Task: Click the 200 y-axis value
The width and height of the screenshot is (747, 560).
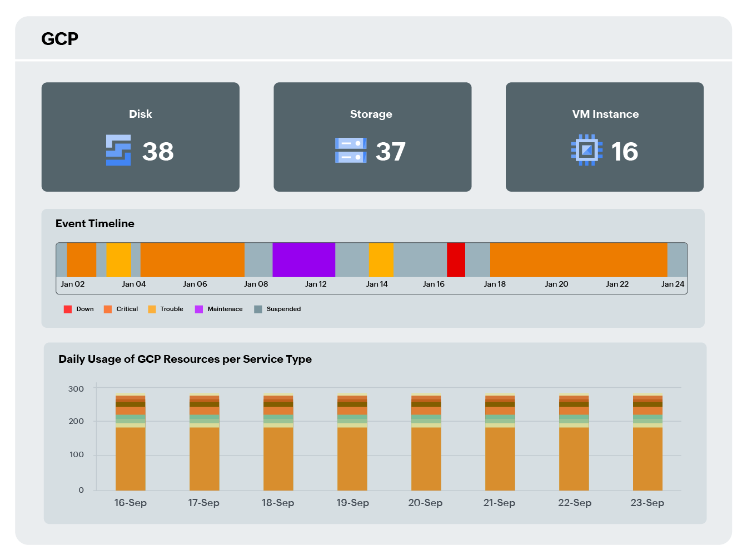Action: pyautogui.click(x=76, y=421)
